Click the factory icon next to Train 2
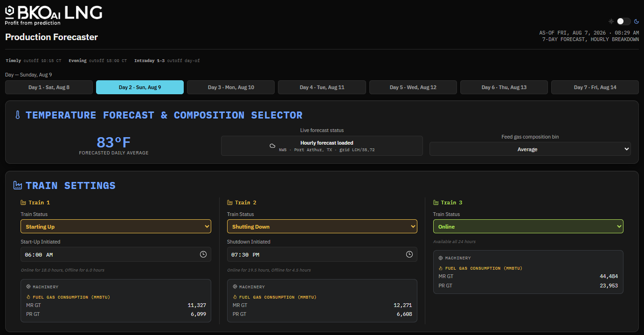 click(x=229, y=202)
